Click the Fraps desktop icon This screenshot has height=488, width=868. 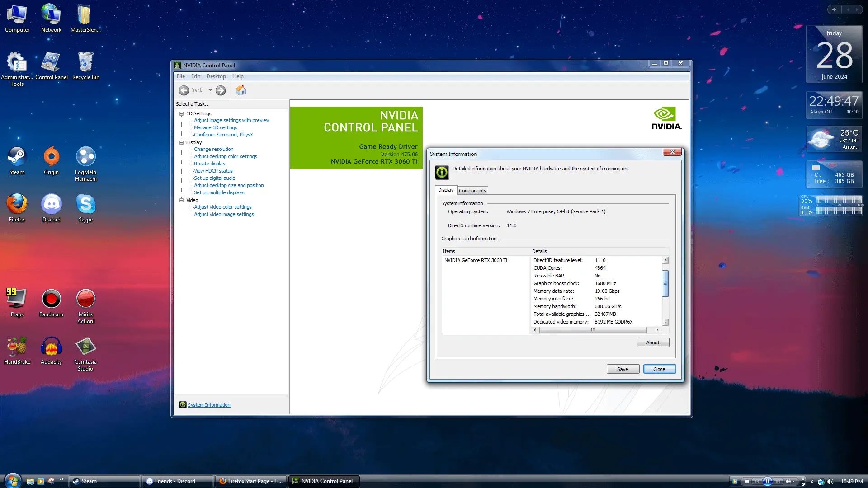coord(17,303)
